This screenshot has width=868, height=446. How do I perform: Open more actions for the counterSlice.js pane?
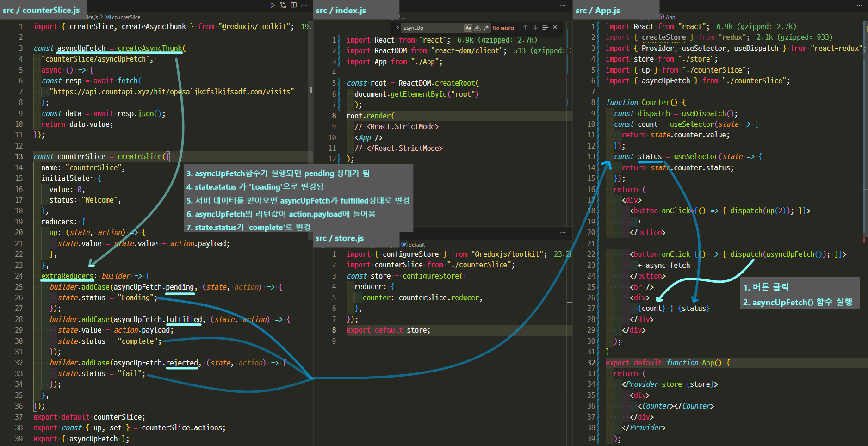[304, 5]
